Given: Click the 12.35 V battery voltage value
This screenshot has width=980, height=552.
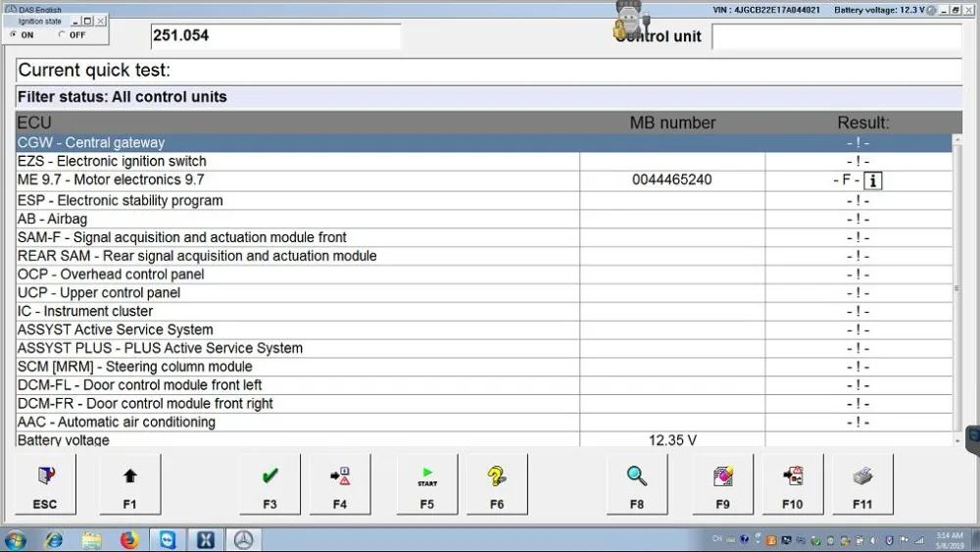Looking at the screenshot, I should point(672,440).
